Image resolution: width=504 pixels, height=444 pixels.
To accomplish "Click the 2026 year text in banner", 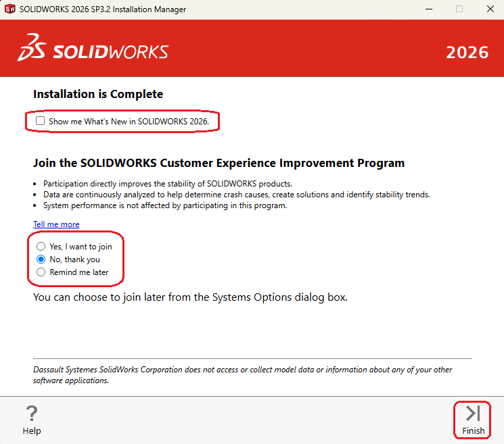I will pyautogui.click(x=467, y=52).
